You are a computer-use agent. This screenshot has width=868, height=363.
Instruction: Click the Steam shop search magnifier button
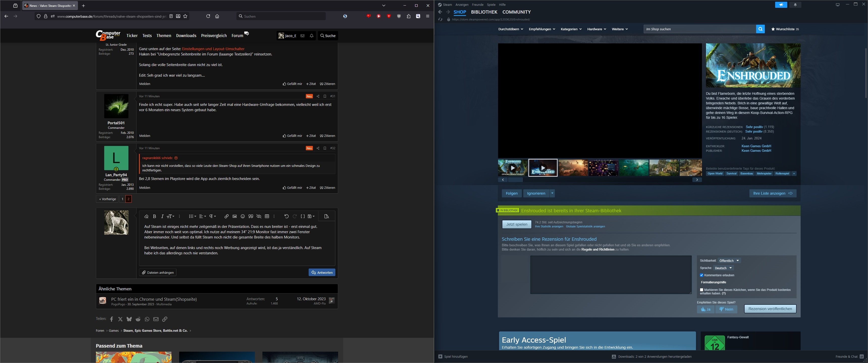pos(760,29)
